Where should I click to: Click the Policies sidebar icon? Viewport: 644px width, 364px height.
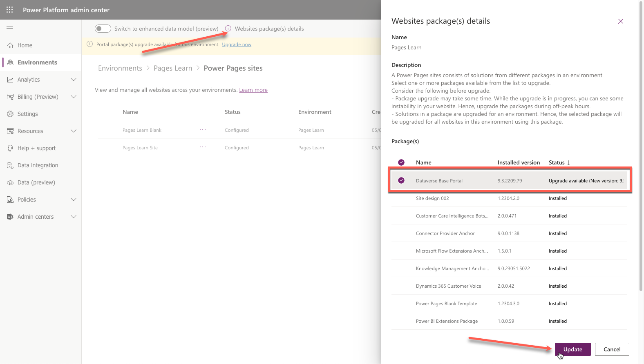tap(10, 200)
